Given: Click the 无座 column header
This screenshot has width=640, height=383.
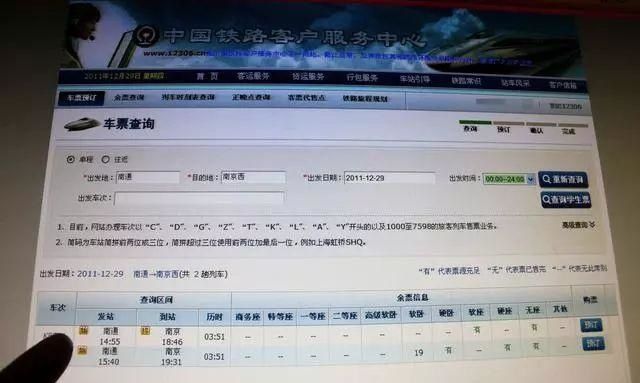Looking at the screenshot, I should [533, 310].
